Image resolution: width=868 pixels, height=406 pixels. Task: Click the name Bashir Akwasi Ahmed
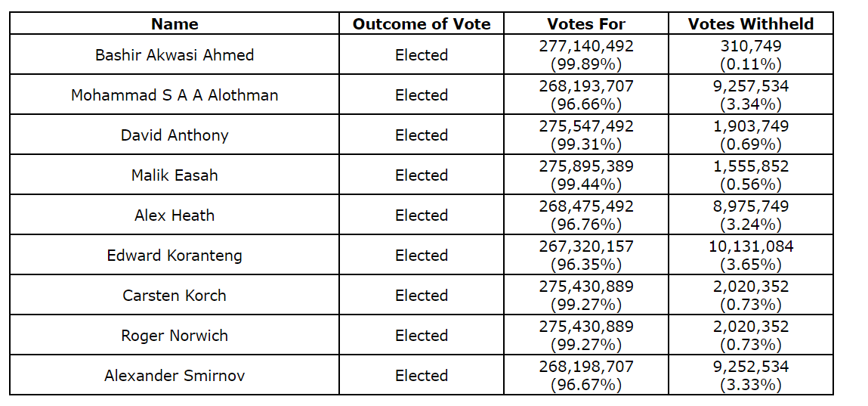175,54
